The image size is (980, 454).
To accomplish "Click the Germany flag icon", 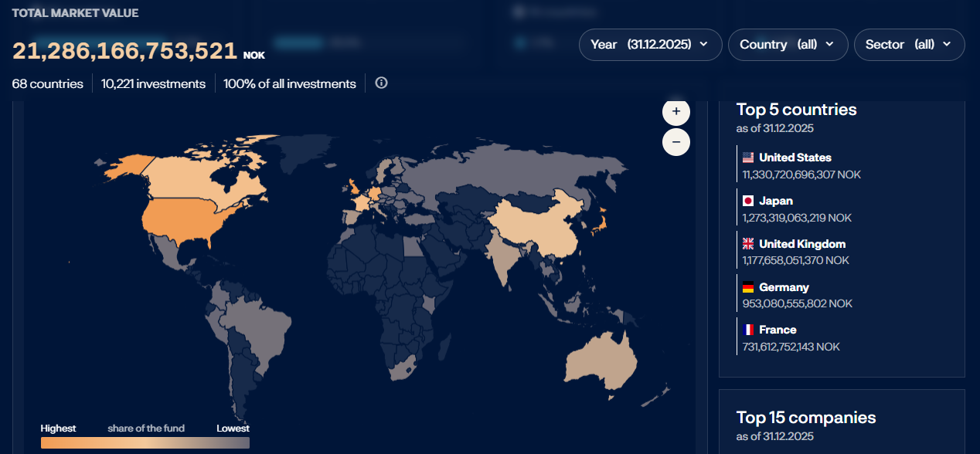I will [x=748, y=287].
